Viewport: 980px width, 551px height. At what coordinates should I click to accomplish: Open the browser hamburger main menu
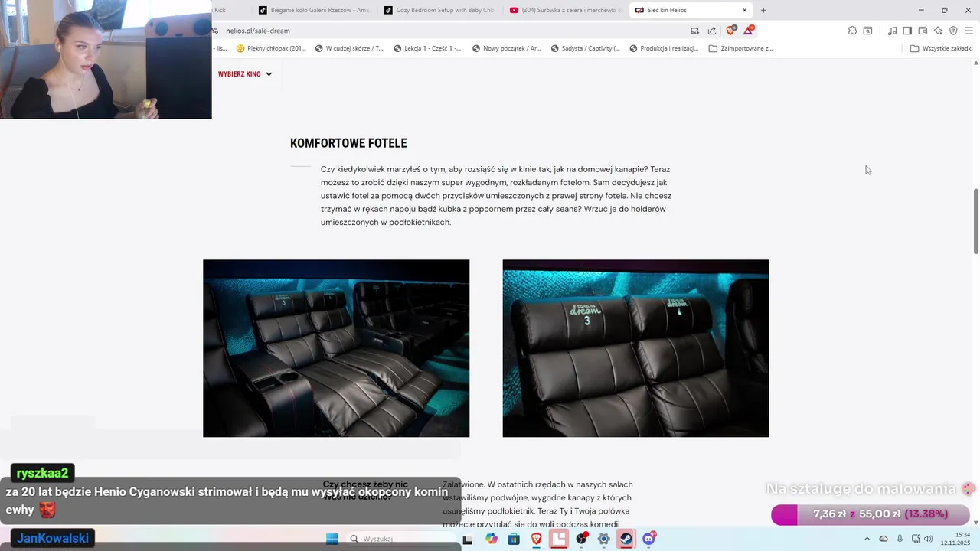click(x=969, y=31)
